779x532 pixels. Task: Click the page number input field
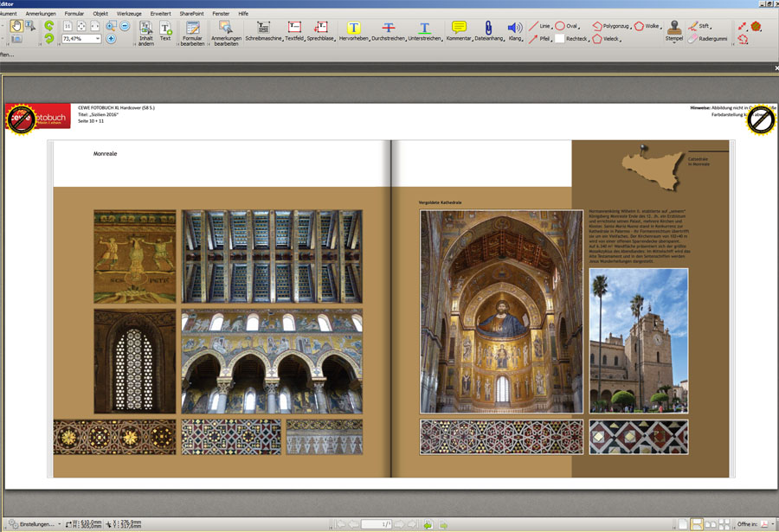click(x=377, y=524)
